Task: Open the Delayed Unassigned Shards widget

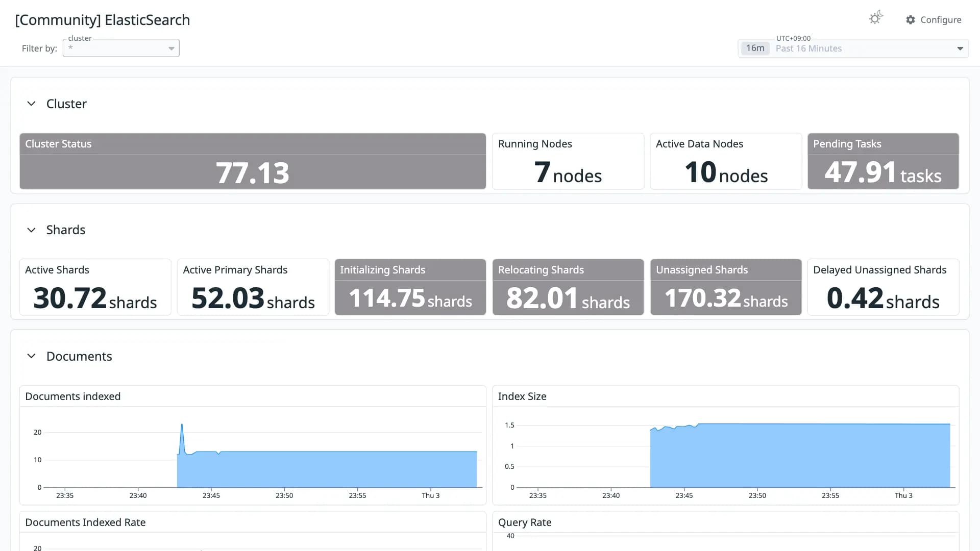Action: pyautogui.click(x=883, y=287)
